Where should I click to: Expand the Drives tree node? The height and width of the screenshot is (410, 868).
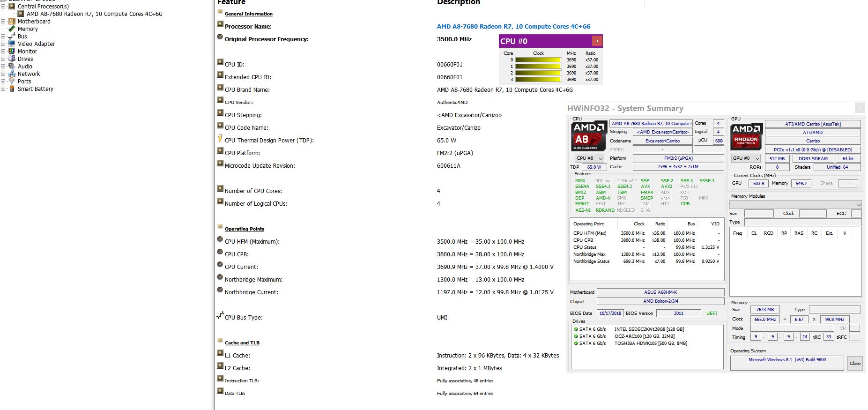(x=3, y=59)
